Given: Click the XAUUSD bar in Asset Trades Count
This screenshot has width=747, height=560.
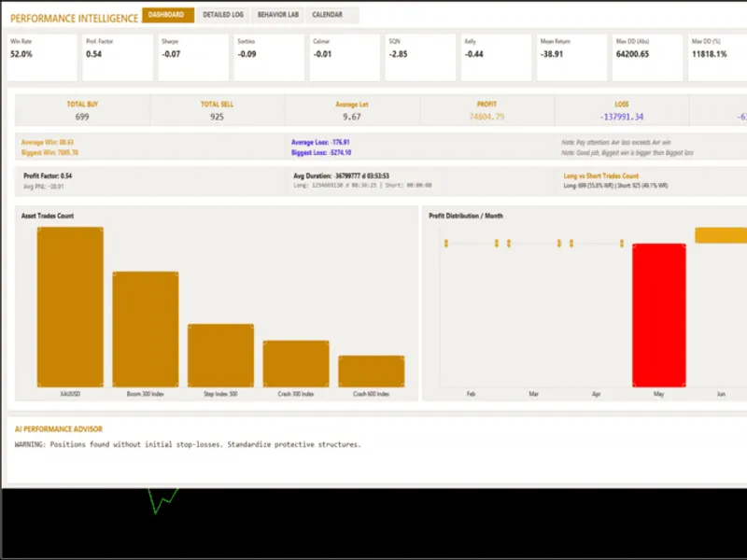Looking at the screenshot, I should (70, 307).
